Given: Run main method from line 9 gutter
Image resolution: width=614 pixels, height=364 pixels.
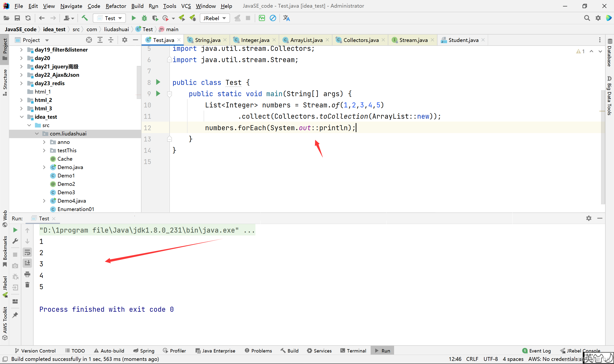Looking at the screenshot, I should [158, 94].
